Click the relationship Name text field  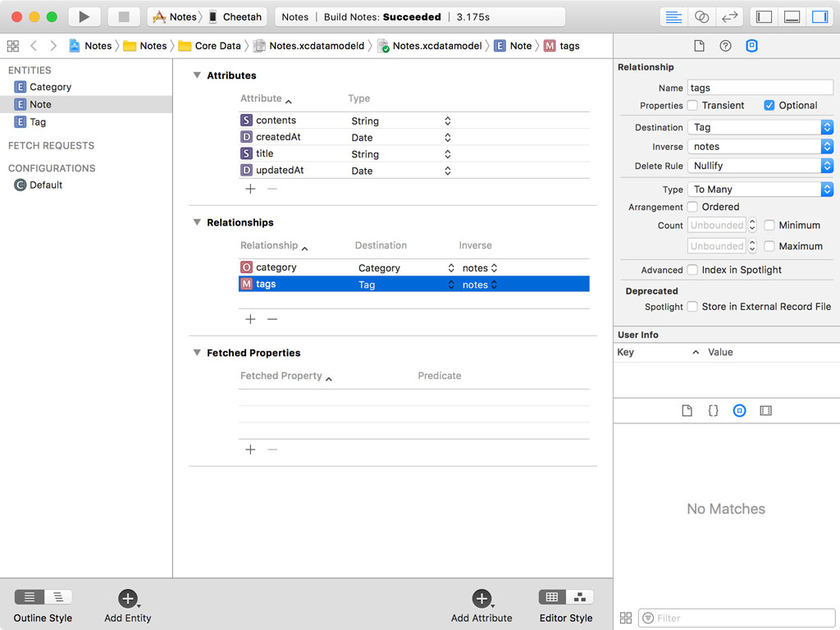pos(760,88)
